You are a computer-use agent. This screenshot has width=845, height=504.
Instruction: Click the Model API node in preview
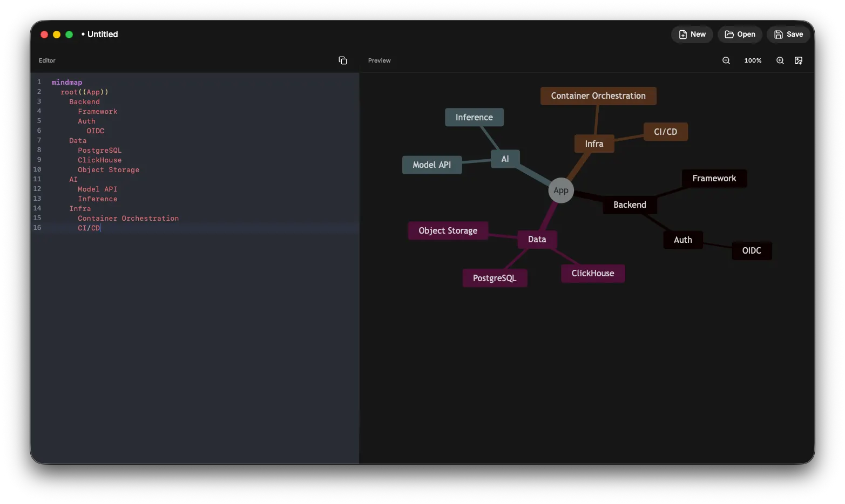click(432, 165)
